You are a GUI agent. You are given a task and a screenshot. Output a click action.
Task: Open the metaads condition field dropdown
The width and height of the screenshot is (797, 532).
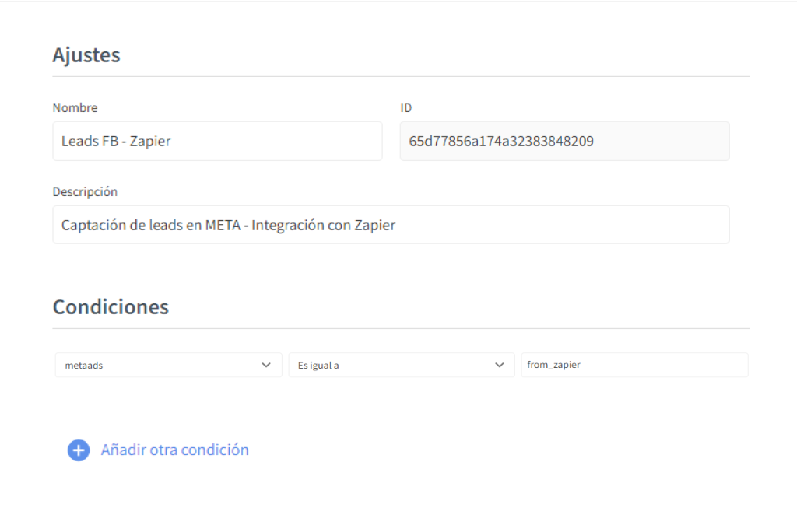pos(168,365)
